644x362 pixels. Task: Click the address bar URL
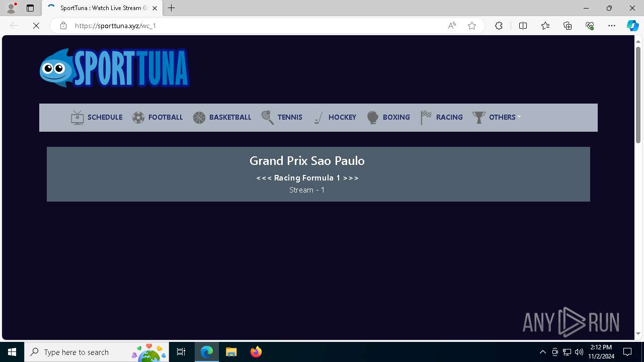coord(115,26)
